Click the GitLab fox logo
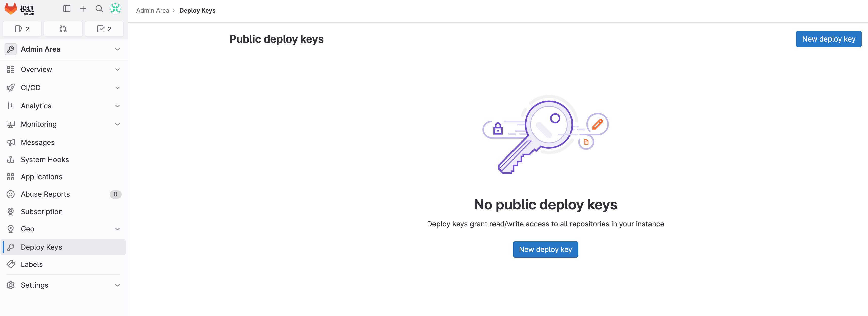 coord(11,9)
